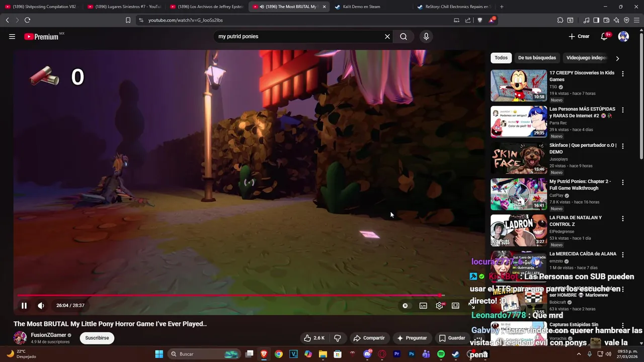Open the Brave main menu
The height and width of the screenshot is (362, 644).
tap(637, 20)
